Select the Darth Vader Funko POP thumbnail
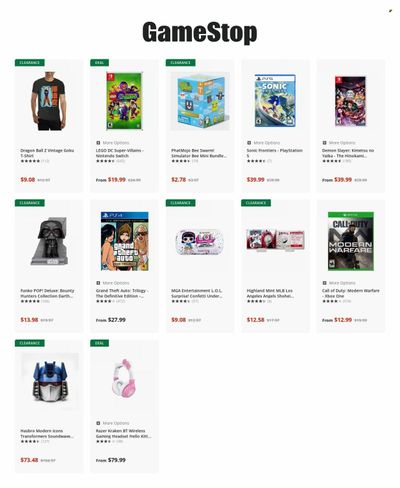The image size is (400, 488). [49, 242]
